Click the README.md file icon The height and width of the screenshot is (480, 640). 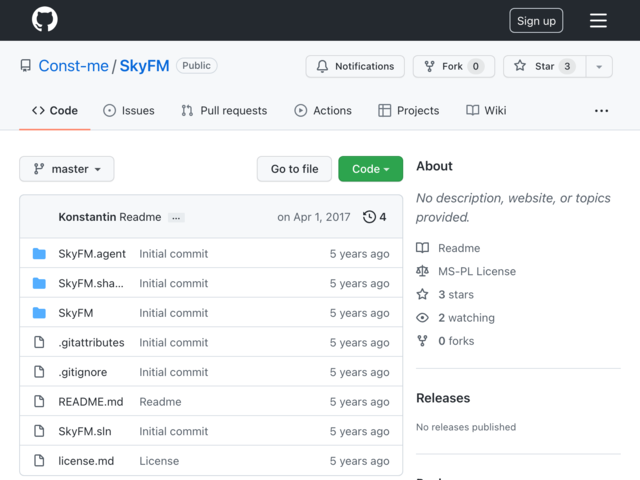(x=39, y=401)
